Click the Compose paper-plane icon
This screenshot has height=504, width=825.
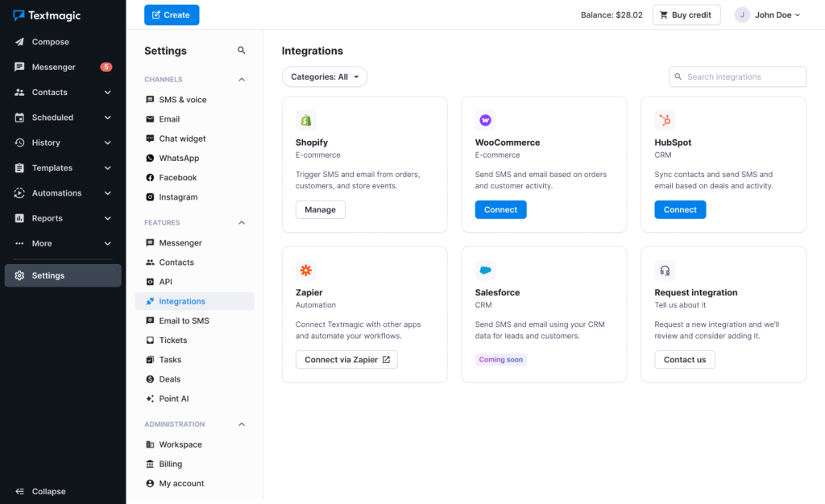coord(19,42)
